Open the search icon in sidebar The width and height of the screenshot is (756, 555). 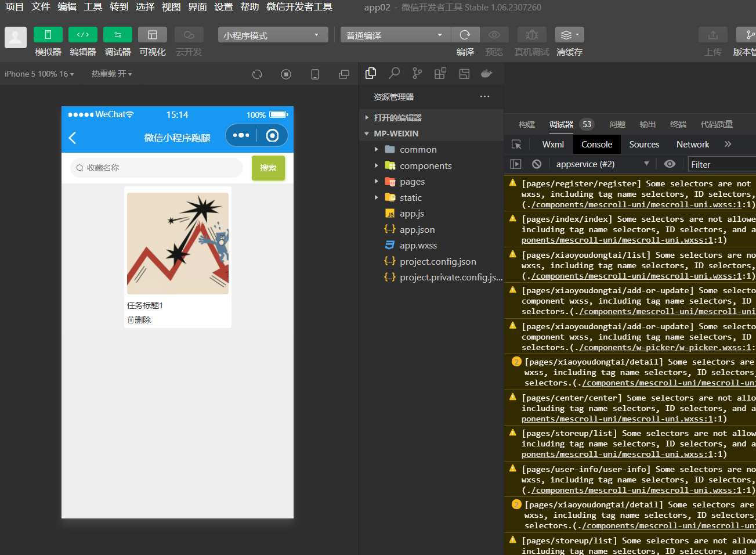pyautogui.click(x=394, y=73)
